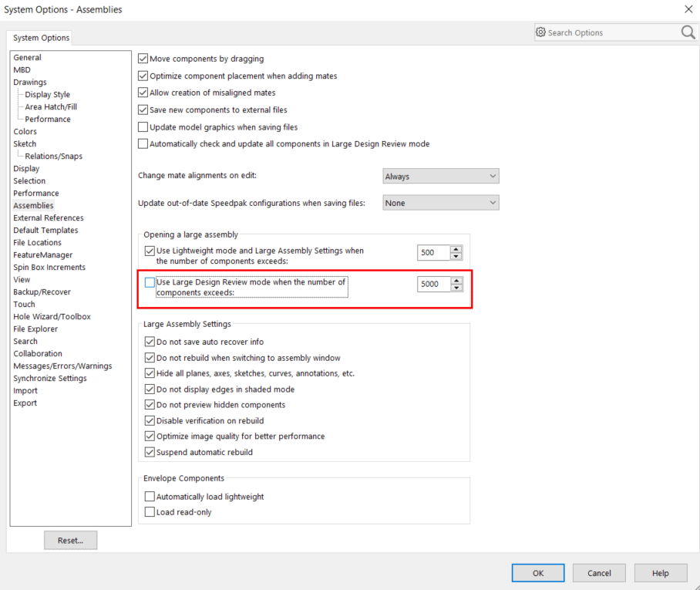Select Selection in options tree
700x590 pixels.
pos(29,181)
